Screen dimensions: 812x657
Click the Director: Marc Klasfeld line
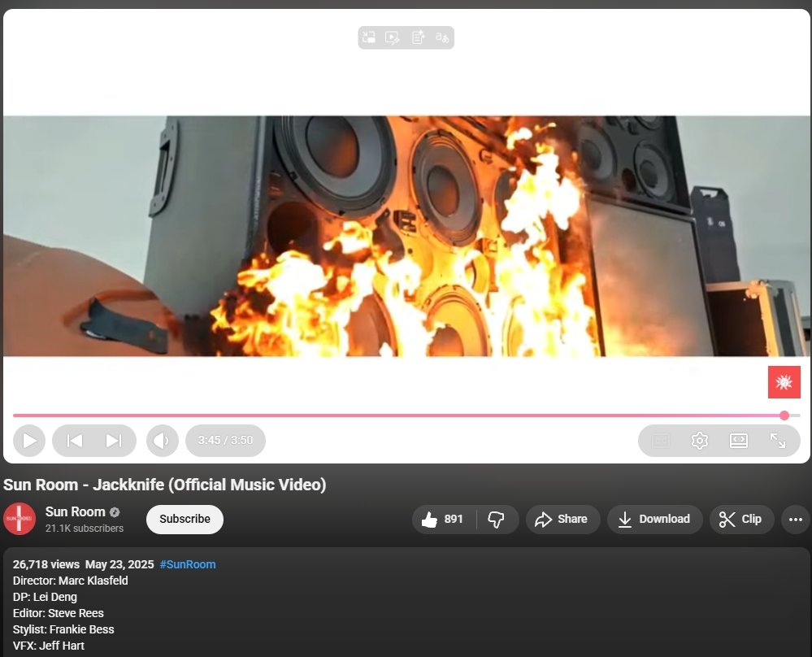pyautogui.click(x=71, y=581)
